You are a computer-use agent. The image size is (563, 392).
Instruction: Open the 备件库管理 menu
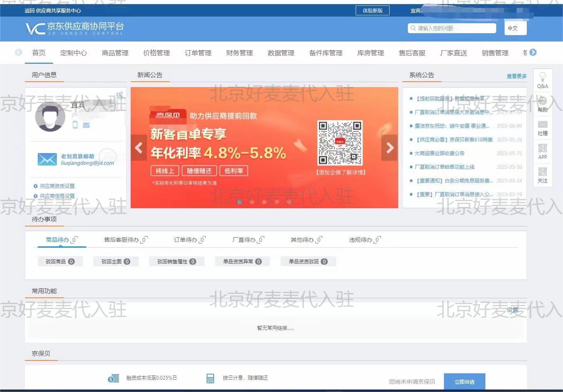326,53
